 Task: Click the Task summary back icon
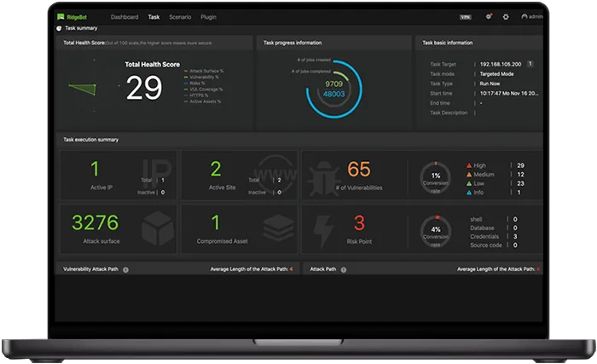coord(59,28)
